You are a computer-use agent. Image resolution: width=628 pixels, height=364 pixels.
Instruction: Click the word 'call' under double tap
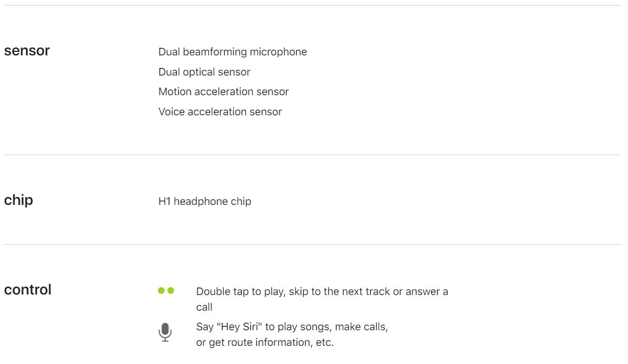204,307
